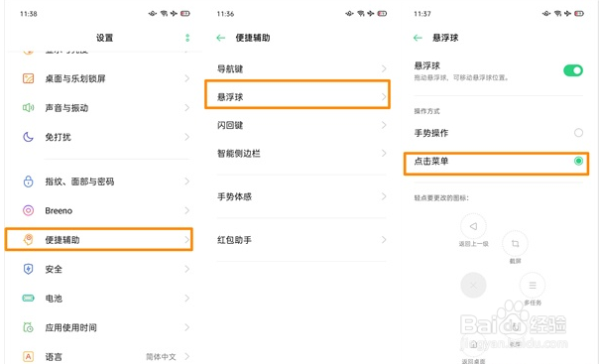This screenshot has height=364, width=600.
Task: Toggle the 悬浮球 switch off
Action: point(573,70)
